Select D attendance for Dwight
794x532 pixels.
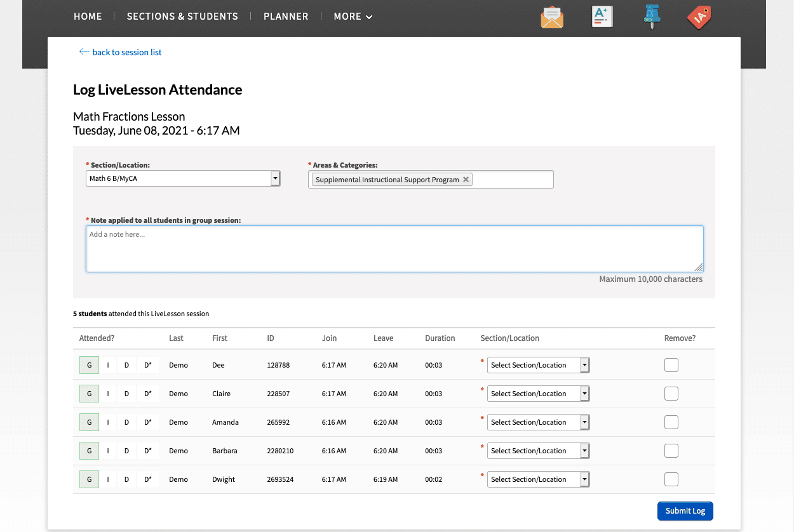126,479
